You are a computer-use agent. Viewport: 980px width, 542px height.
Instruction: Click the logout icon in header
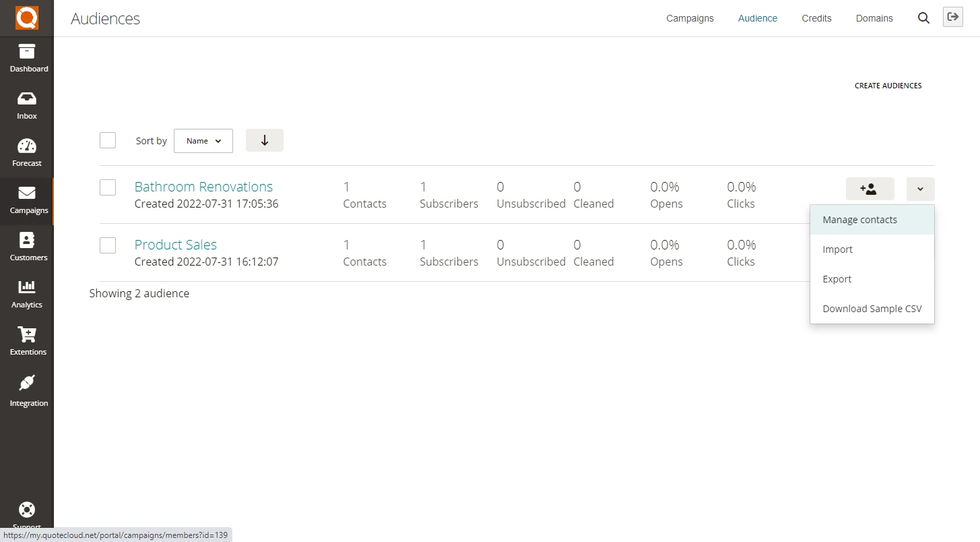(x=952, y=18)
